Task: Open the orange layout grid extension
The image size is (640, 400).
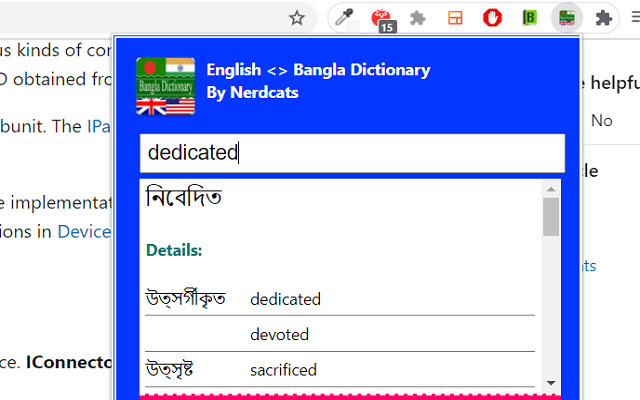Action: 455,17
